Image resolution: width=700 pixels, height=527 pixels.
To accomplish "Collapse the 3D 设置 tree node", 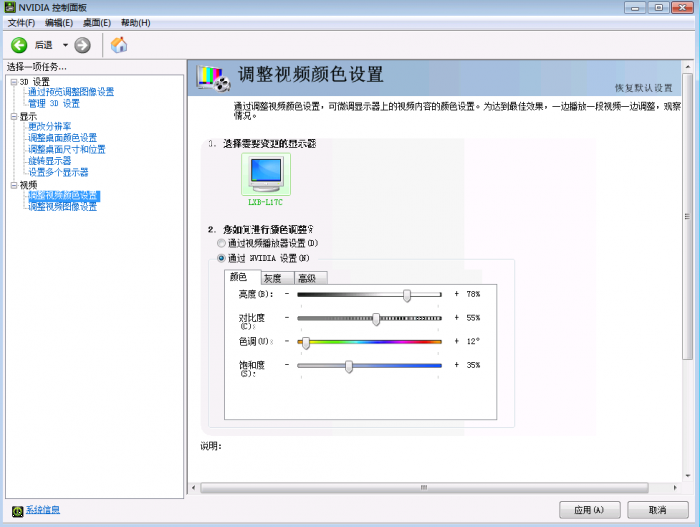I will 14,82.
